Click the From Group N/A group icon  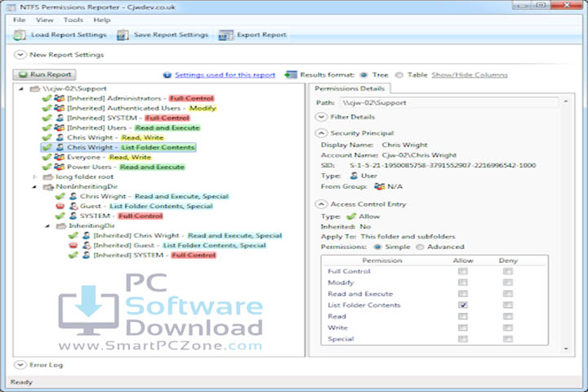[x=380, y=186]
